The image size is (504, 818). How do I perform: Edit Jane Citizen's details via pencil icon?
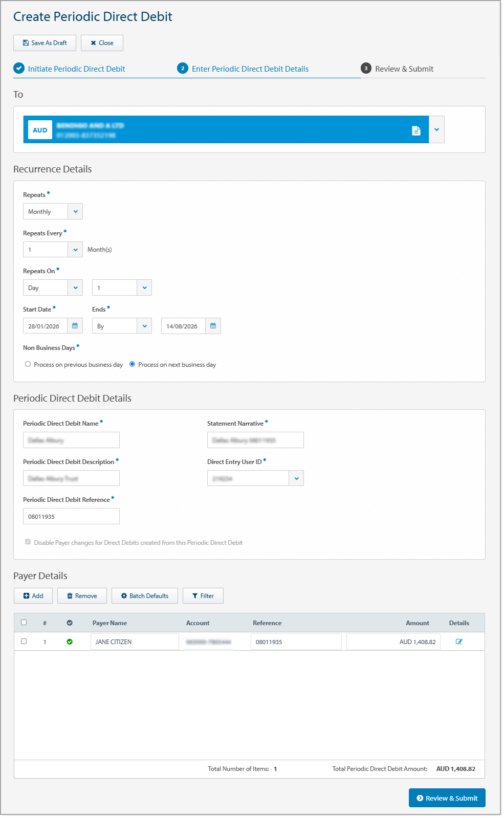tap(459, 641)
